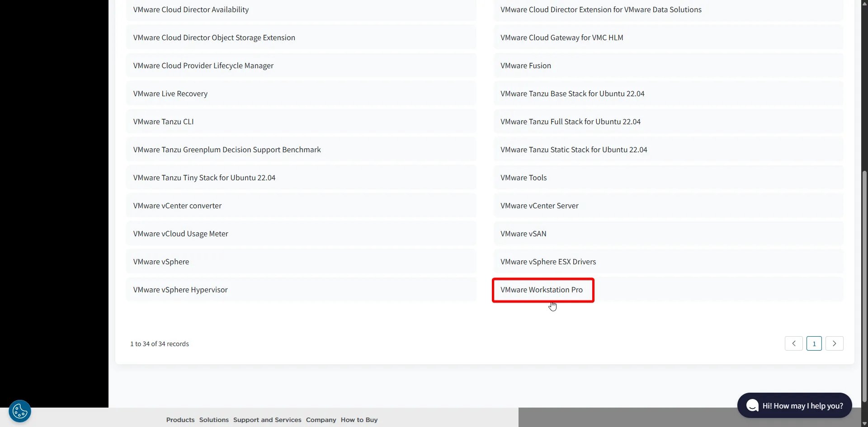The height and width of the screenshot is (427, 868).
Task: Click the scrollbar down arrow
Action: (864, 423)
